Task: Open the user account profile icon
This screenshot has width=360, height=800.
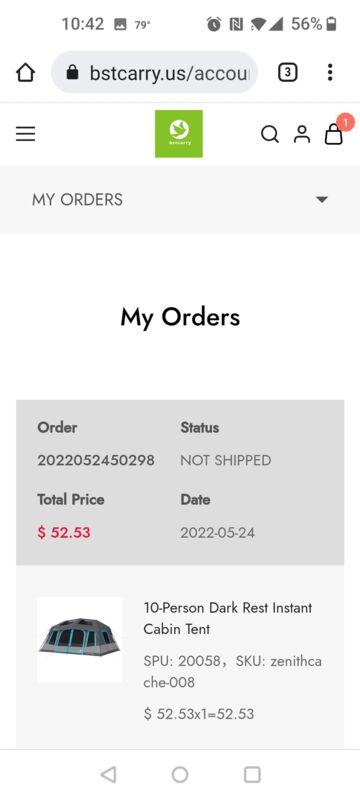Action: click(x=302, y=134)
